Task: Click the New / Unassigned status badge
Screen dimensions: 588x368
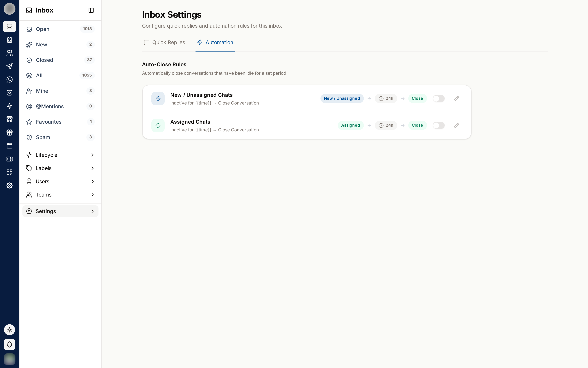Action: [342, 99]
